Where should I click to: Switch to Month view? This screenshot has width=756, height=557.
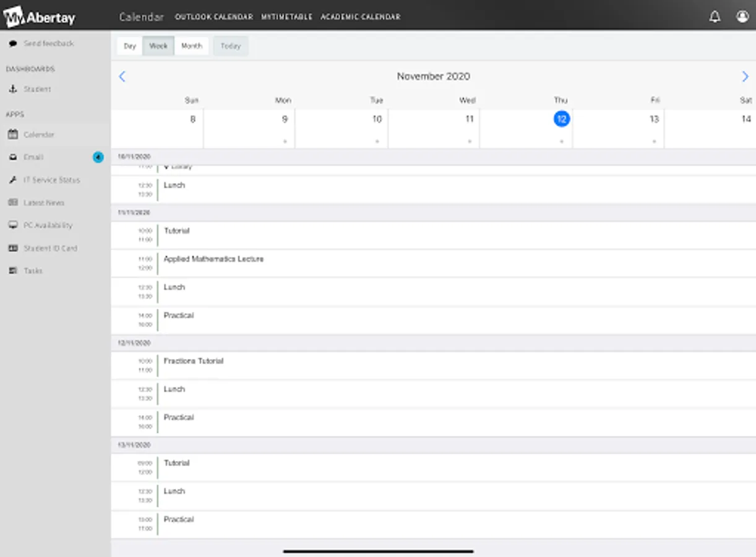point(192,46)
